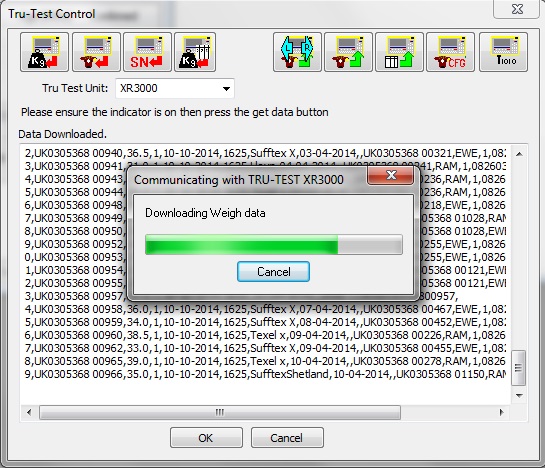Click the vertical scrollbar up arrow

pyautogui.click(x=519, y=154)
